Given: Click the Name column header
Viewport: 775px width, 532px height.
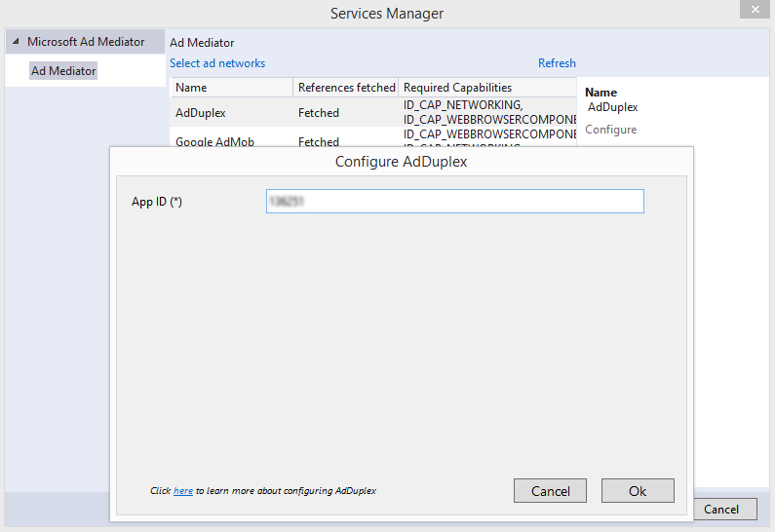Looking at the screenshot, I should (x=232, y=88).
